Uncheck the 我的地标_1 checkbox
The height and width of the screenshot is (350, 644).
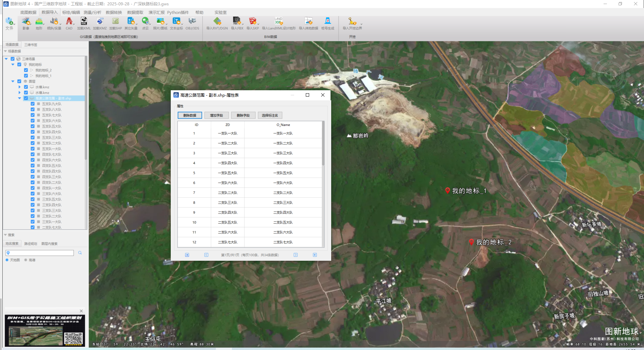click(26, 76)
